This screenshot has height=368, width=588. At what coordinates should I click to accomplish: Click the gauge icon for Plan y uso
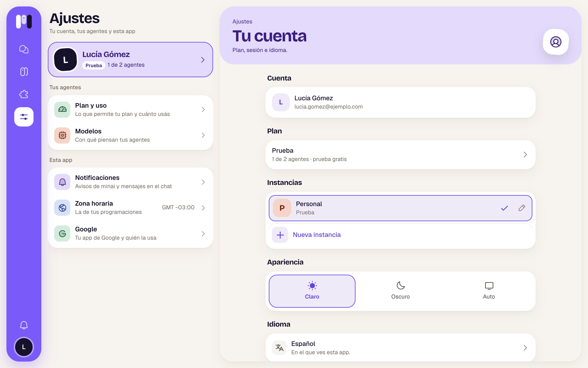pyautogui.click(x=62, y=109)
